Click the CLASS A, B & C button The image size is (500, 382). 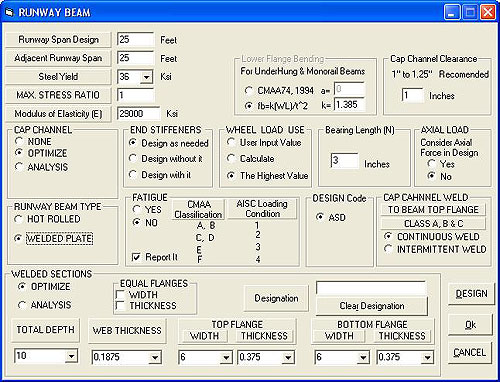(x=433, y=223)
